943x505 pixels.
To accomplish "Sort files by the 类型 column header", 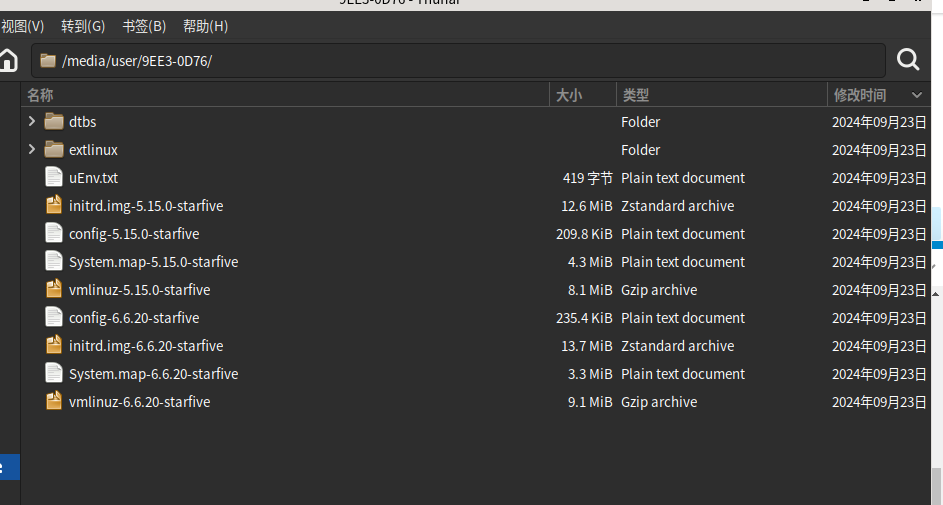I will pos(722,95).
